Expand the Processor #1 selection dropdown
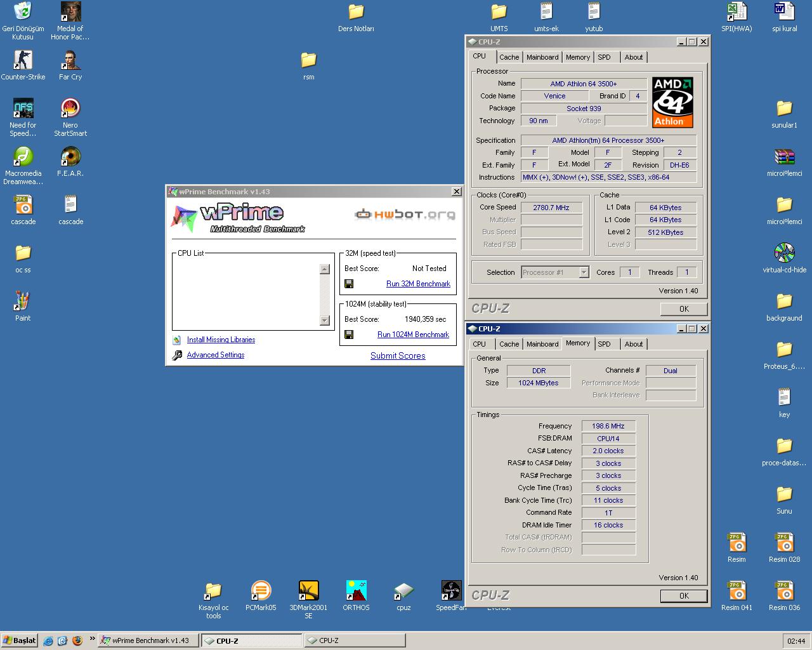812x650 pixels. (584, 272)
